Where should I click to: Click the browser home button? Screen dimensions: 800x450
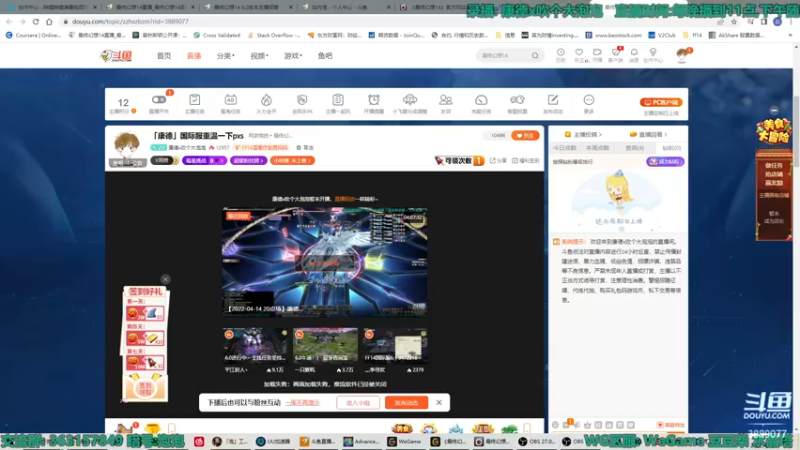pos(49,21)
